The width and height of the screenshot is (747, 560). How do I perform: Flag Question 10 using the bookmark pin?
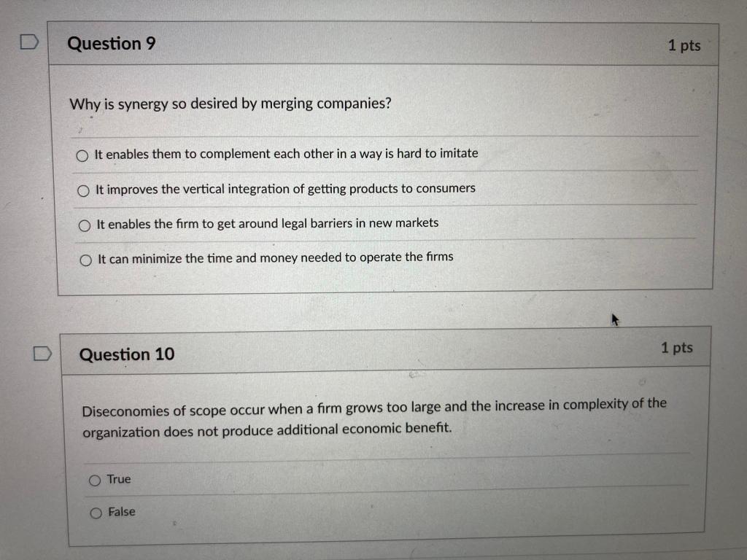coord(42,353)
